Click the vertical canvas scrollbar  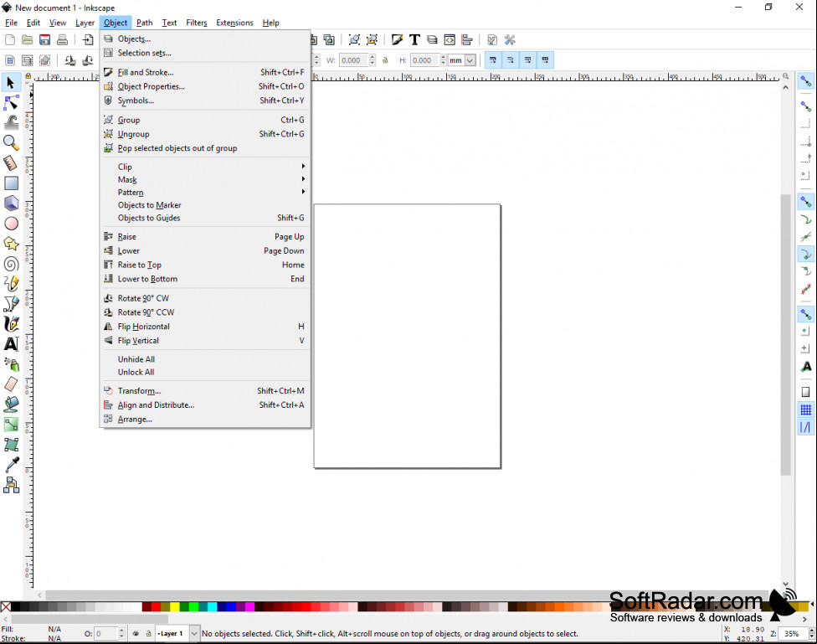pyautogui.click(x=785, y=335)
